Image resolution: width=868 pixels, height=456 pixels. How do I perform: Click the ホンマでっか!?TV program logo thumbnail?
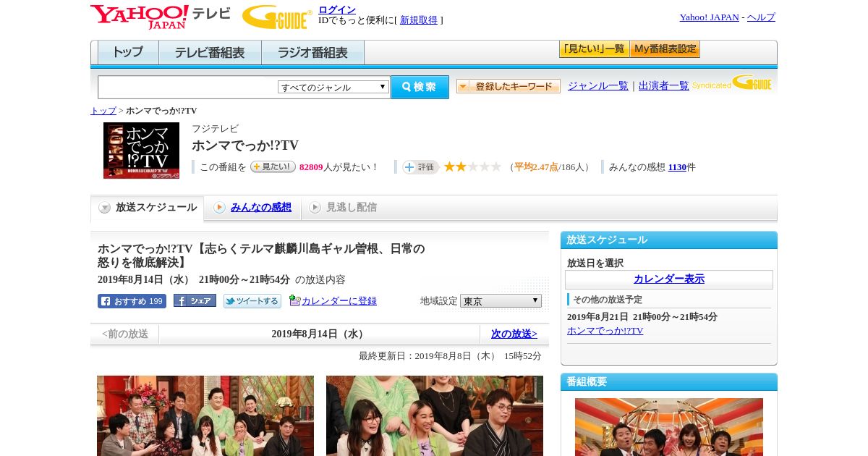tap(141, 151)
